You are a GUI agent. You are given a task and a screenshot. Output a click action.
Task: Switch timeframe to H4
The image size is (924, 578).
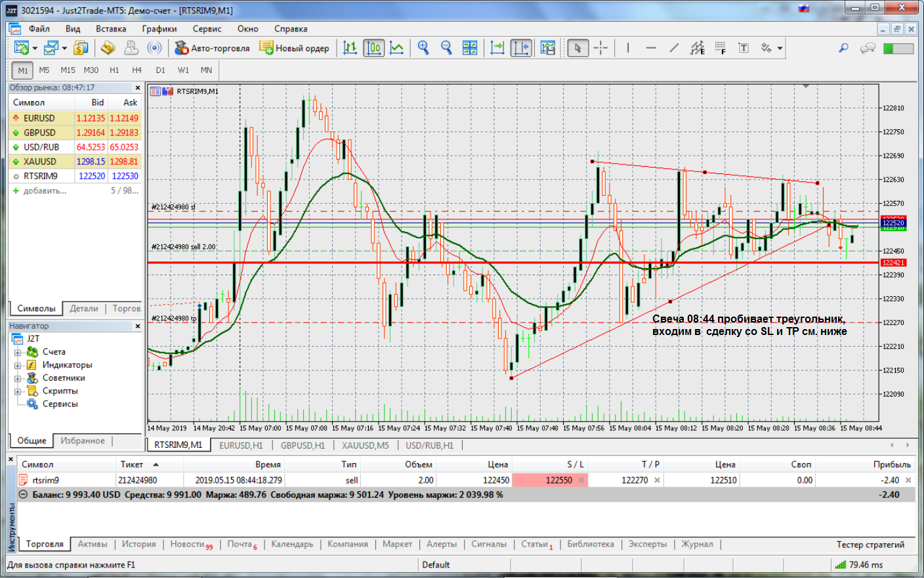pos(136,70)
